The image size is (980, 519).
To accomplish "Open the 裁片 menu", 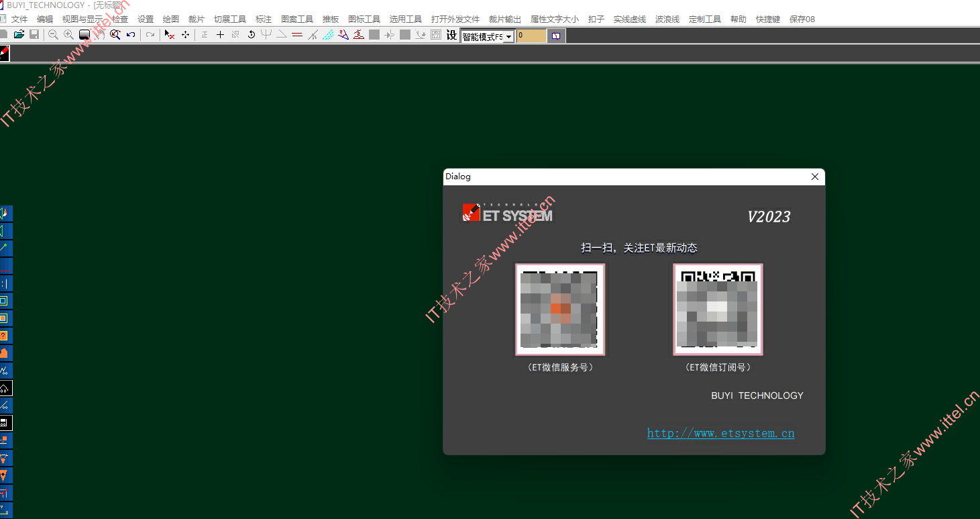I will (x=197, y=19).
